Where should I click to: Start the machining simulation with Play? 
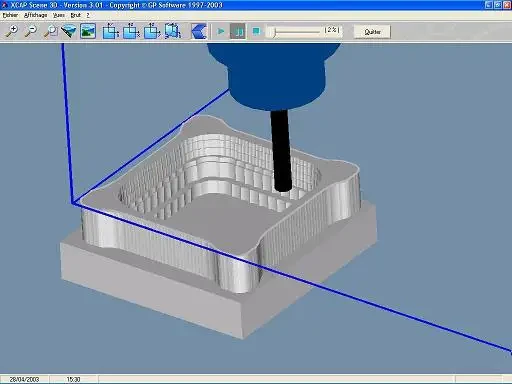[221, 31]
